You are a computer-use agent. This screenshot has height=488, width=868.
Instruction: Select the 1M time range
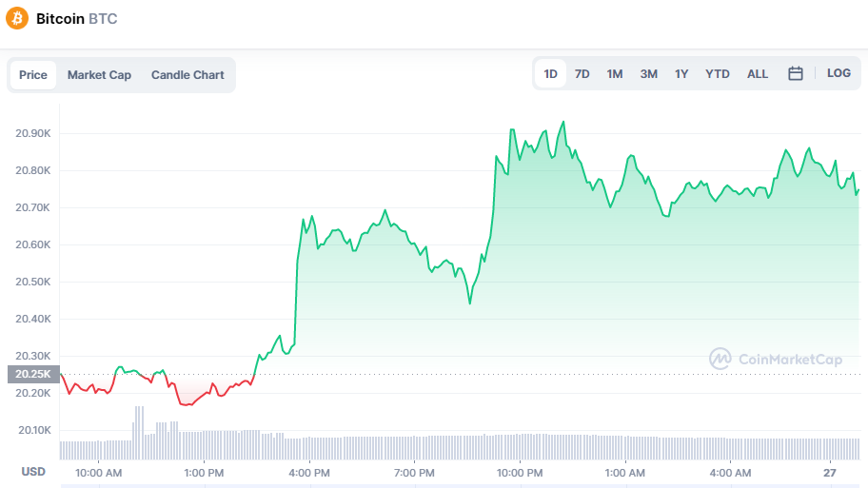click(x=615, y=74)
